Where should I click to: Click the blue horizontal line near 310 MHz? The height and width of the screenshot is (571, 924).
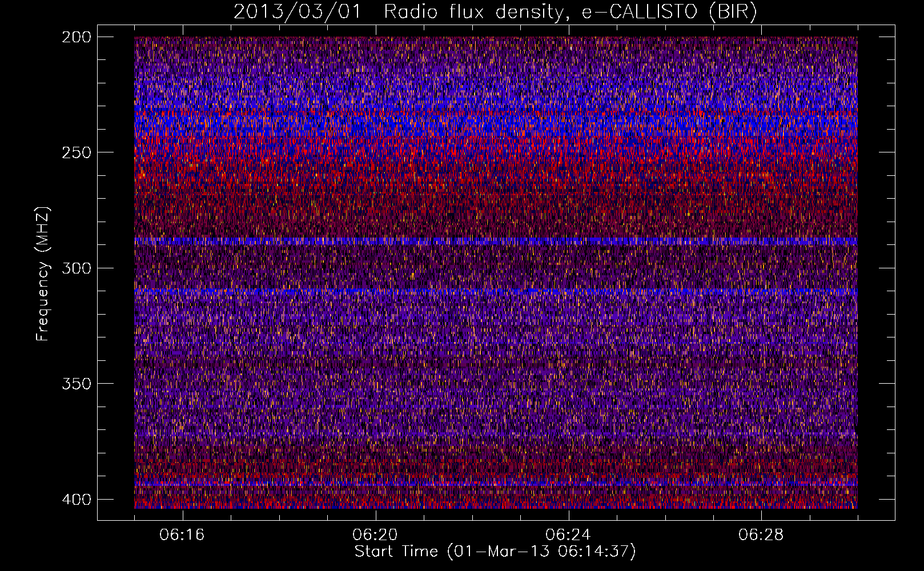click(496, 291)
